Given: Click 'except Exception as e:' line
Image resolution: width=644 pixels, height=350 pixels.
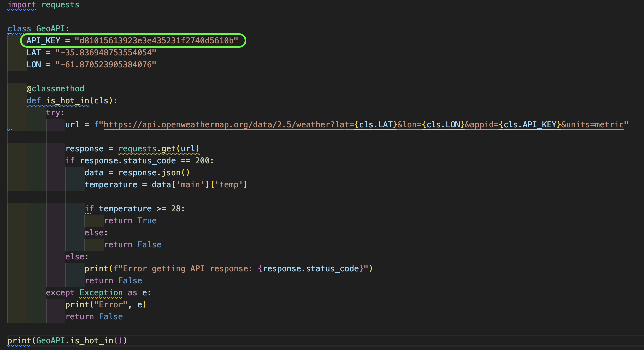Looking at the screenshot, I should (98, 293).
